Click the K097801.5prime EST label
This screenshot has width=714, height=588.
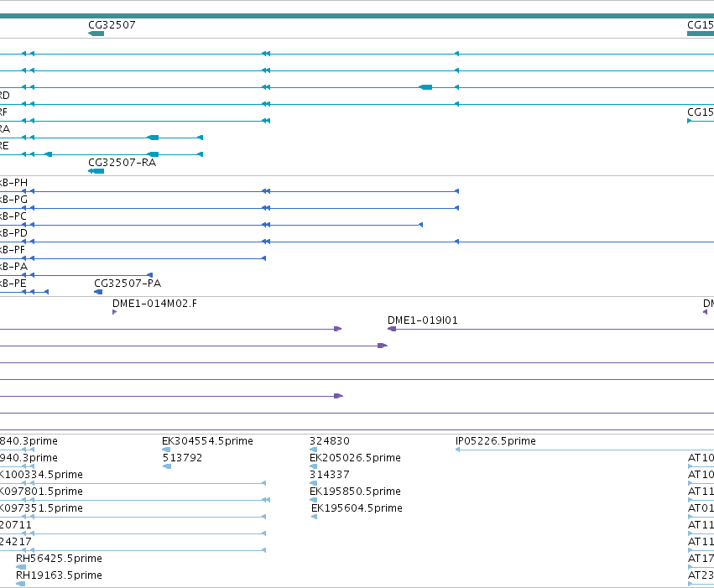click(x=41, y=491)
